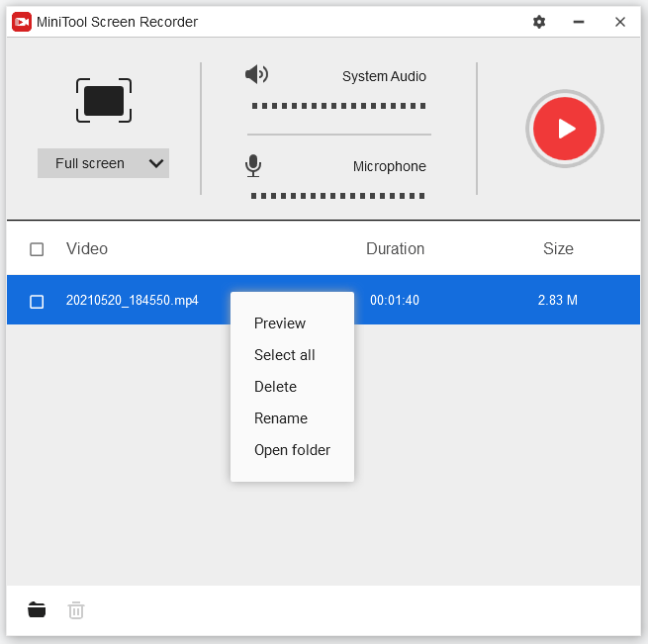The height and width of the screenshot is (644, 648).
Task: Click the Duration column header
Action: tap(396, 249)
